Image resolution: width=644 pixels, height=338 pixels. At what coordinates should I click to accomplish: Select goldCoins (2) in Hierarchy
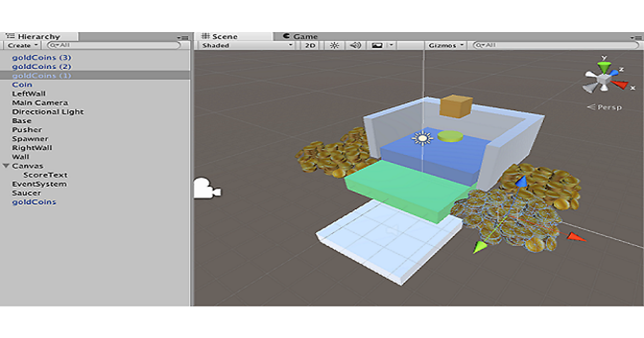point(41,67)
